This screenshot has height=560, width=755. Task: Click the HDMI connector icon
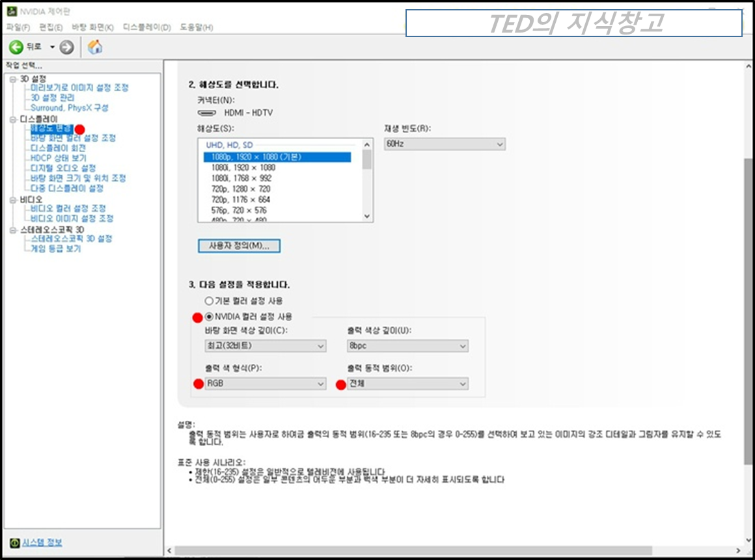click(207, 113)
